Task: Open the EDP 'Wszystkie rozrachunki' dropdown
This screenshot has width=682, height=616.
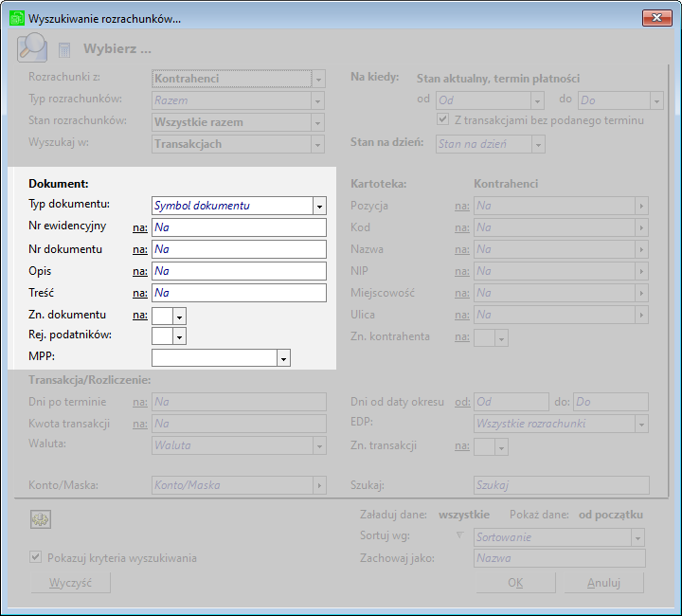Action: 641,425
